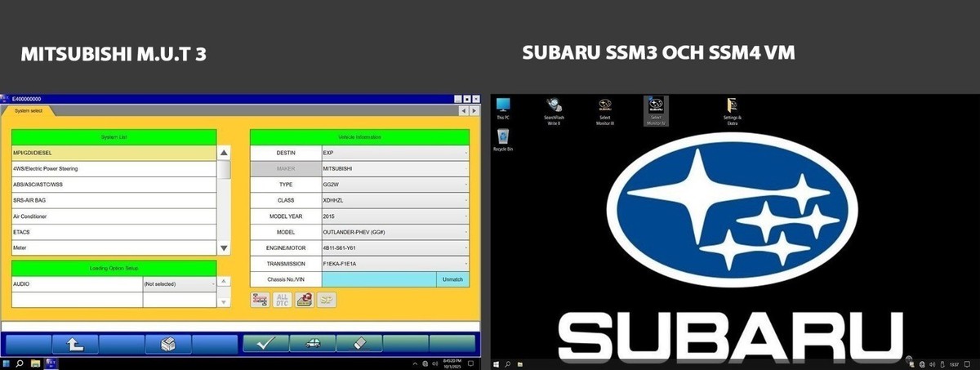Open search on the Mitsubishi taskbar

[20, 363]
